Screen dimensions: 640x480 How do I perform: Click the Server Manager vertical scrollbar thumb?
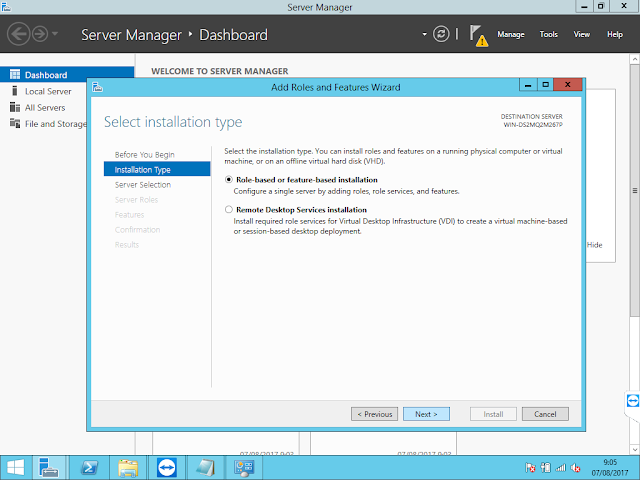point(634,190)
